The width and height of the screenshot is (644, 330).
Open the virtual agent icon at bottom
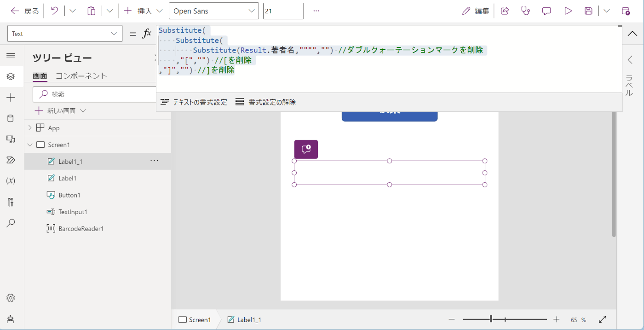tap(11, 318)
